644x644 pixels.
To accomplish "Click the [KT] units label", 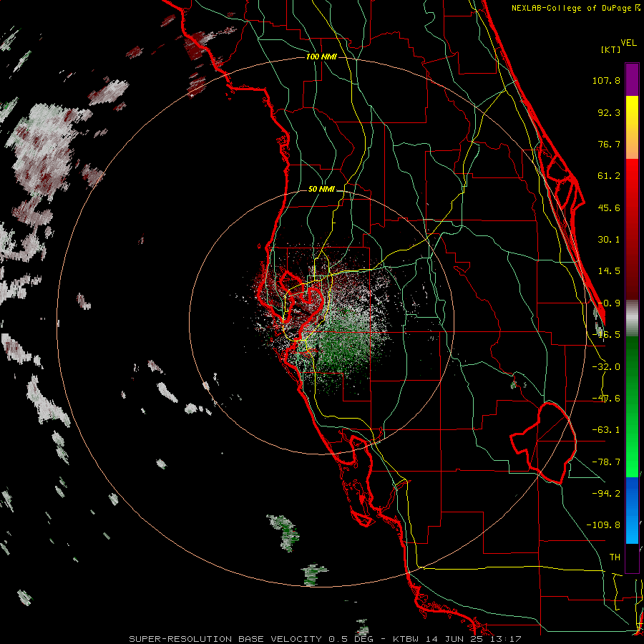I will point(610,49).
